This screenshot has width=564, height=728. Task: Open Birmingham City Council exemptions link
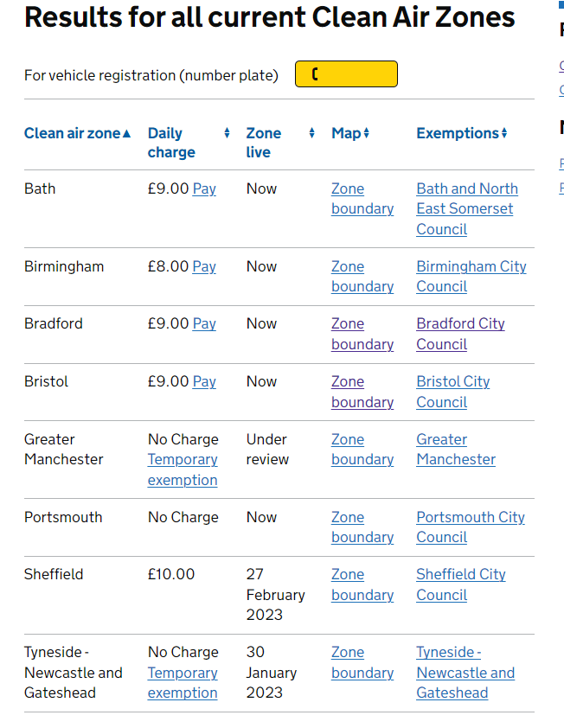(x=471, y=277)
